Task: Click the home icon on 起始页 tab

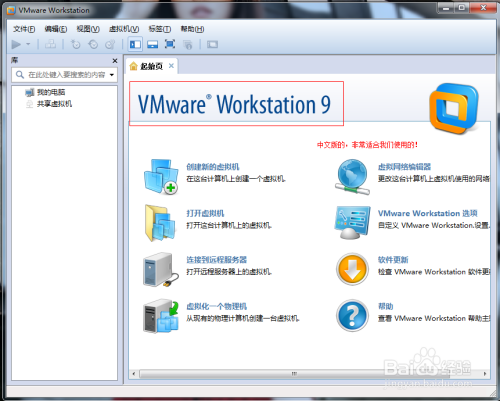Action: tap(133, 66)
